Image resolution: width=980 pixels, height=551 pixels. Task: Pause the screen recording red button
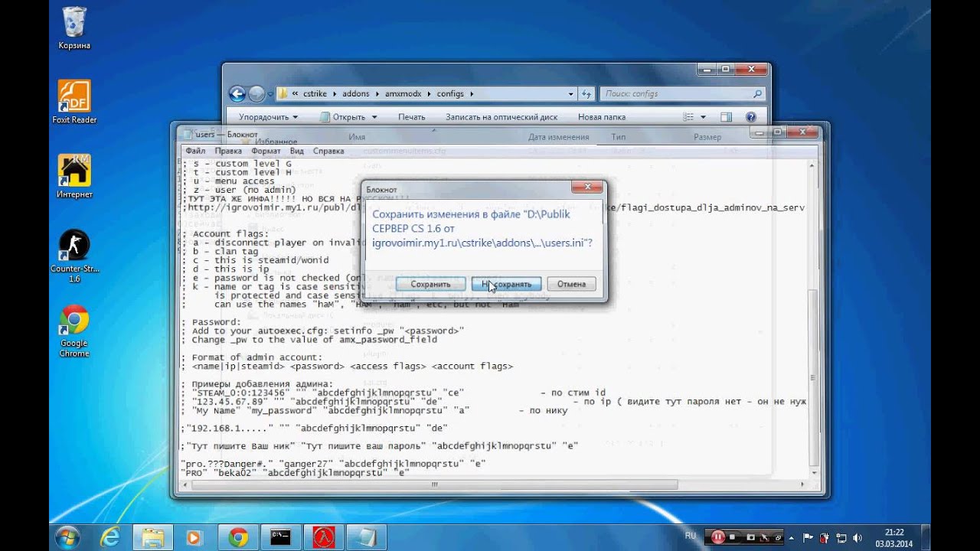tap(717, 537)
